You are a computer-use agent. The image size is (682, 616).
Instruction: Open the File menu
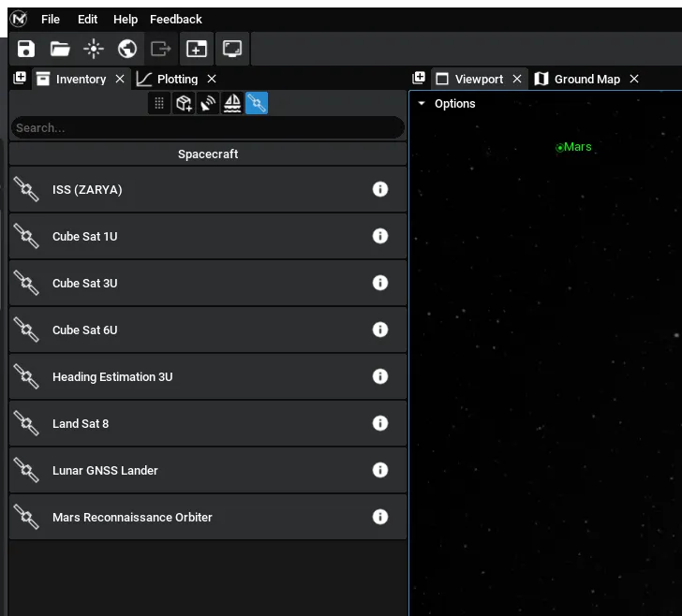(x=51, y=19)
